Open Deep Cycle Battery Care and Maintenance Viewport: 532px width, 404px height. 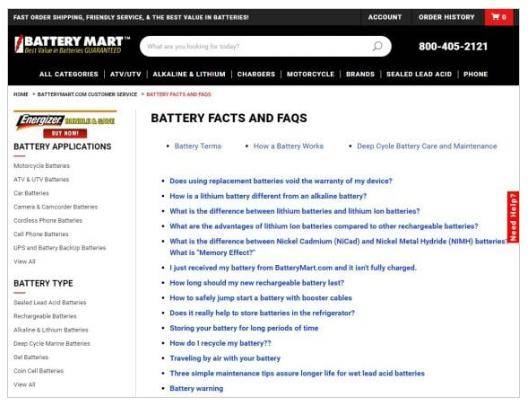click(x=427, y=146)
